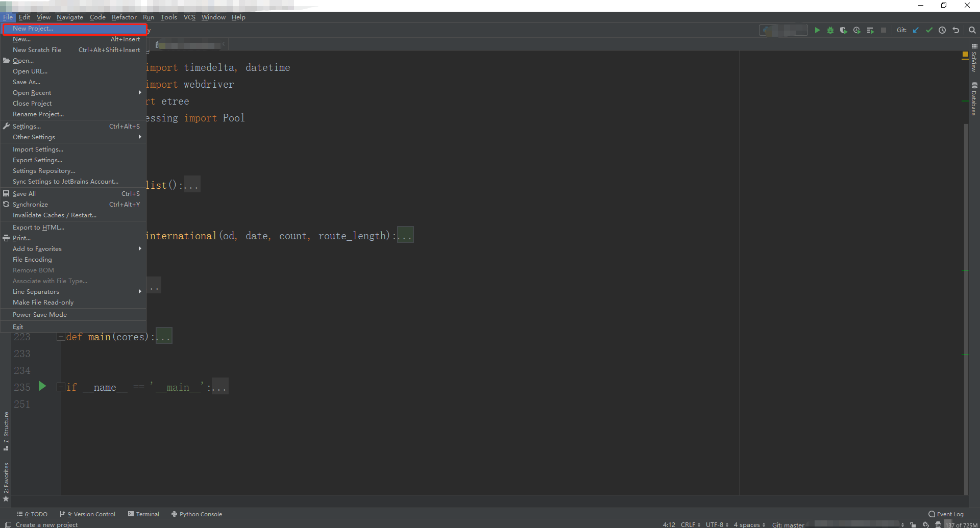The width and height of the screenshot is (980, 528).
Task: Change the 4 spaces indent setting
Action: point(749,524)
